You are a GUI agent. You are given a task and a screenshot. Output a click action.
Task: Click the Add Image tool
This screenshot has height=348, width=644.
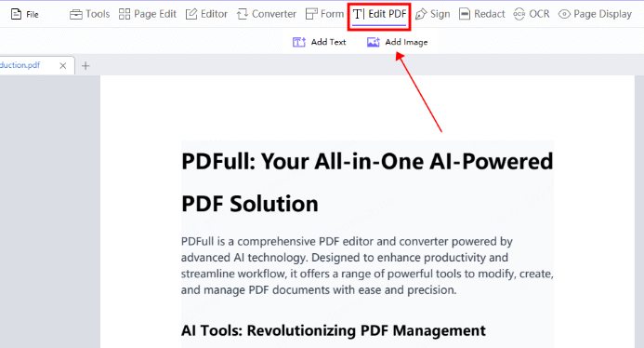[397, 42]
